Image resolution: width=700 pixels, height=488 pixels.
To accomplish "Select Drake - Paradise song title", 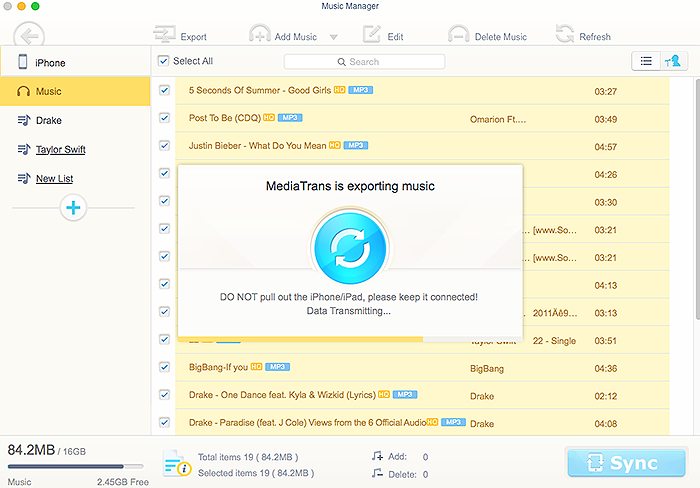I will [307, 422].
